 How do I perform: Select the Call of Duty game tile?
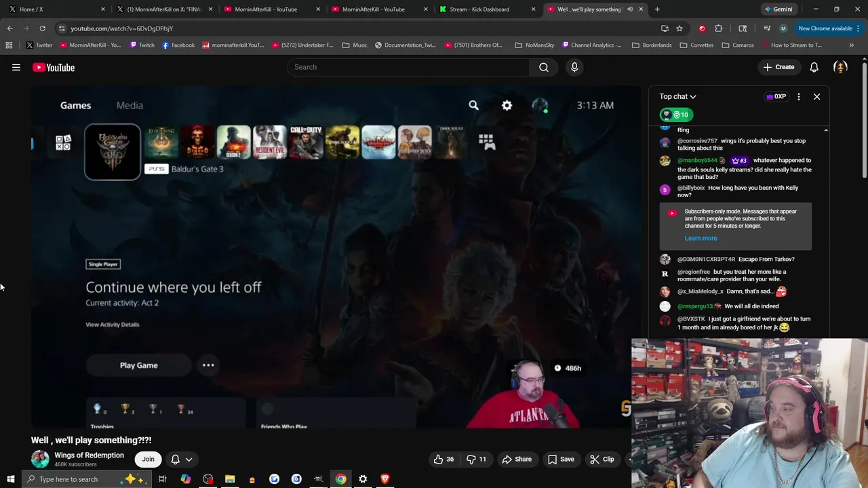point(306,142)
